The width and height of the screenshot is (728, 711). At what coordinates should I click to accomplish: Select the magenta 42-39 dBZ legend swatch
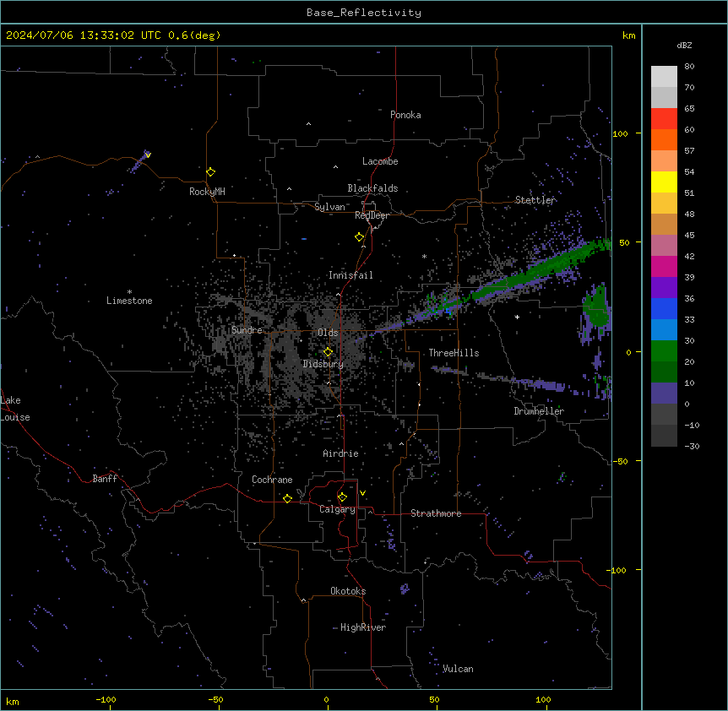664,267
